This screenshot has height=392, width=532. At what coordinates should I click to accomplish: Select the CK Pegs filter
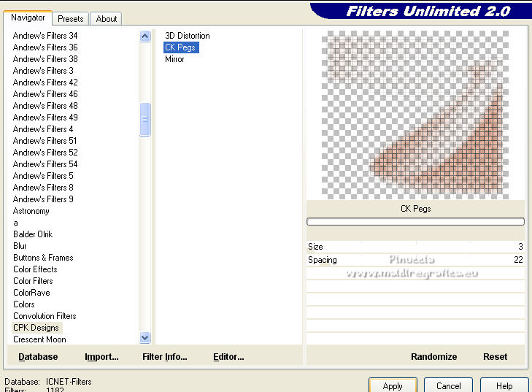pos(181,47)
